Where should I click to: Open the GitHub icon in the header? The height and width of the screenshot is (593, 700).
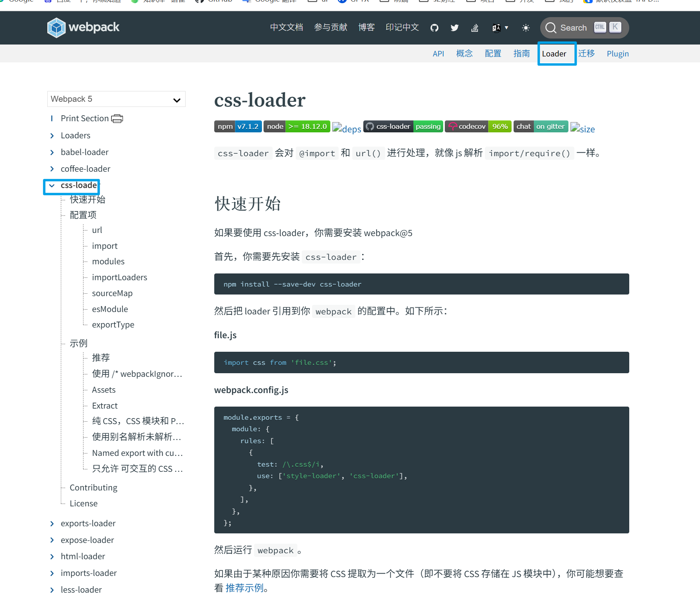pos(434,27)
